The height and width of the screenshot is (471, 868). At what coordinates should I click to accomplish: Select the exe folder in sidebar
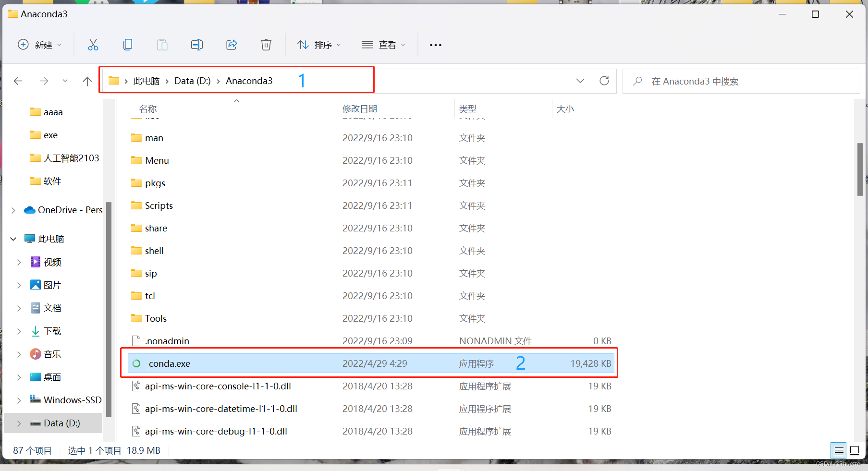(50, 135)
